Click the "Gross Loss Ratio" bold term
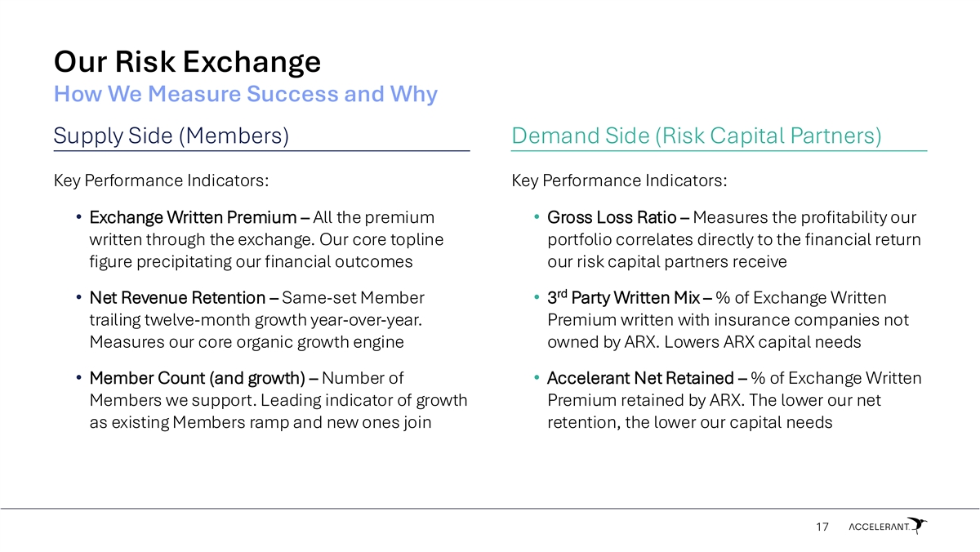Screen dimensions: 980x552 [612, 218]
